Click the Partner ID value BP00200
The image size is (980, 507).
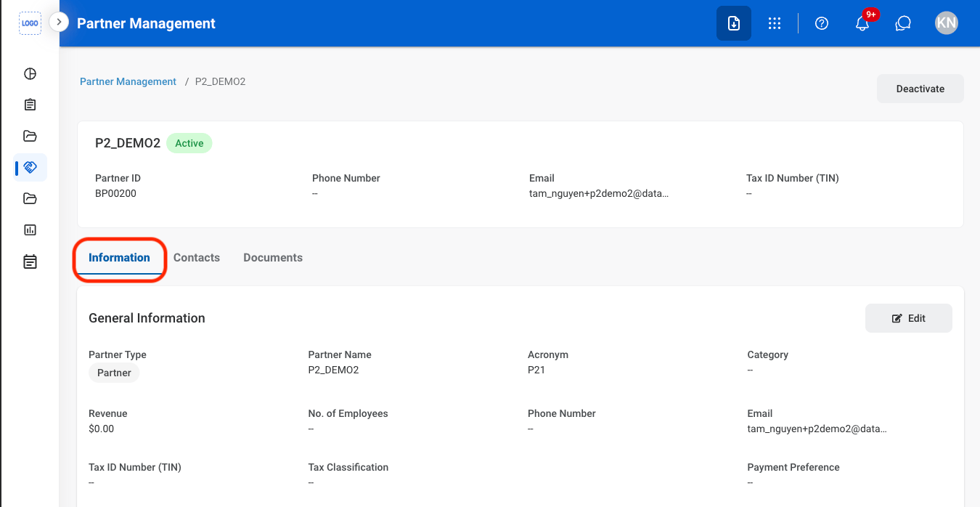point(115,194)
